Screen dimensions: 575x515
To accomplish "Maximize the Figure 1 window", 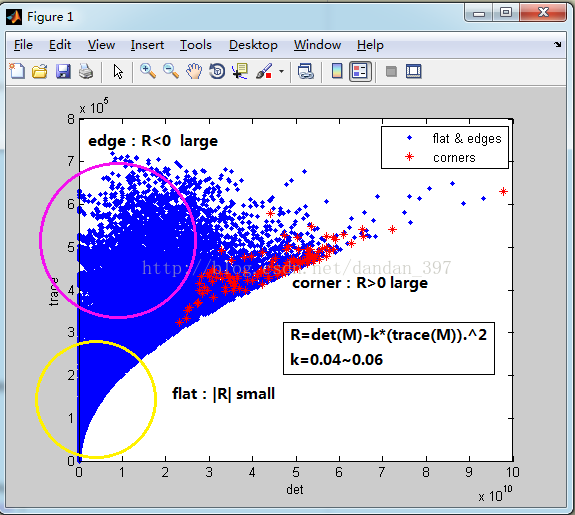I will (506, 13).
